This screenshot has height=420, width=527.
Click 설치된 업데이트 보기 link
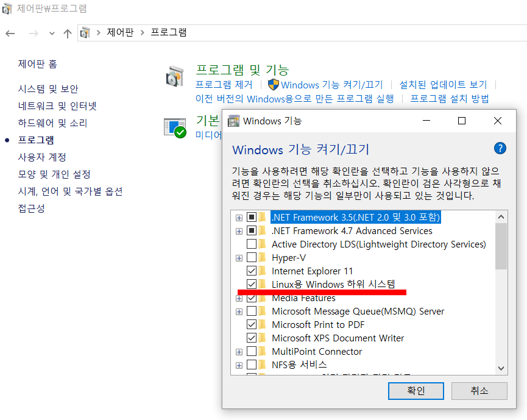click(443, 84)
